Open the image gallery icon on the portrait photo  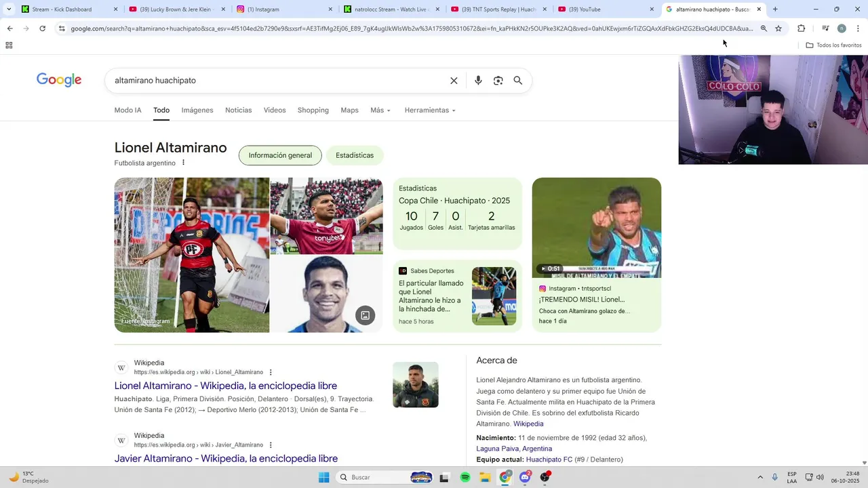[x=365, y=315]
